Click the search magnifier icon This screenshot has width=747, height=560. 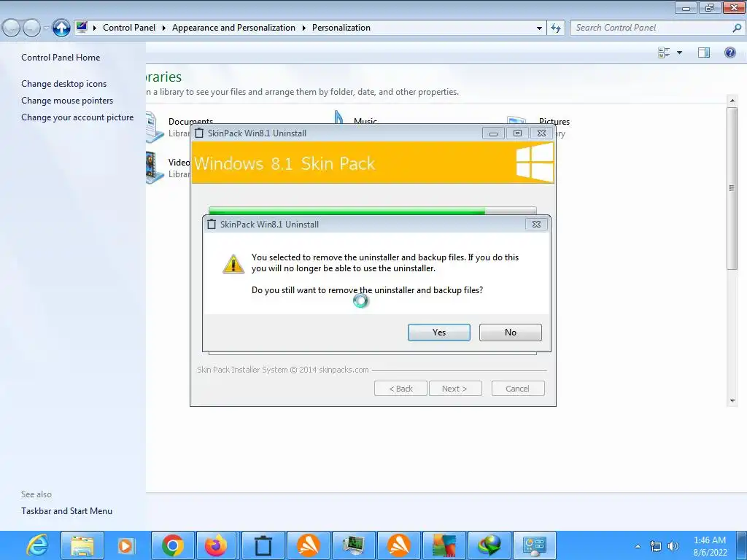(737, 28)
